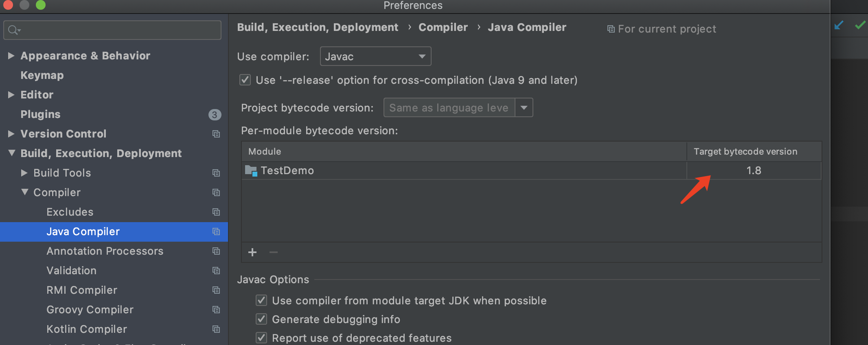Viewport: 868px width, 345px height.
Task: Select Annotation Processors in the settings tree
Action: (105, 251)
